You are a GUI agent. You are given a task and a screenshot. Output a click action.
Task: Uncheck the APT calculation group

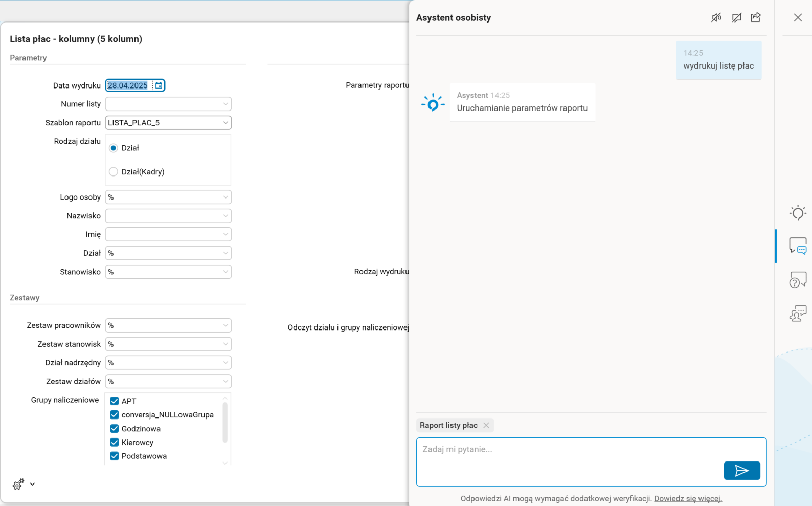(x=115, y=401)
